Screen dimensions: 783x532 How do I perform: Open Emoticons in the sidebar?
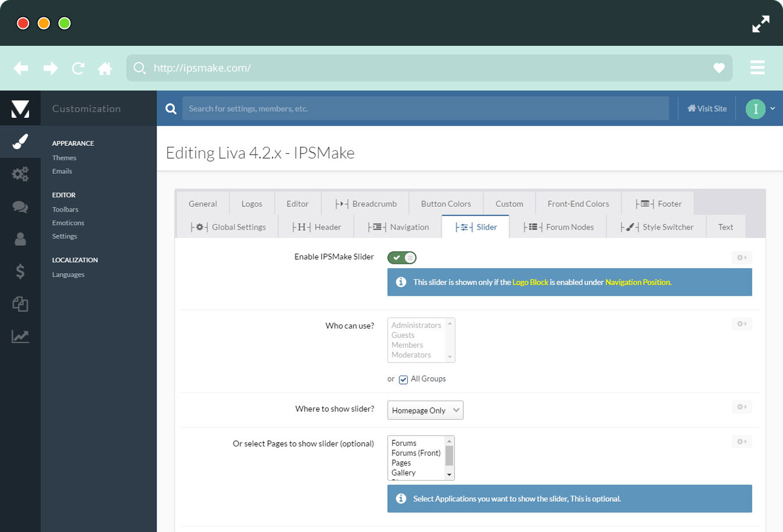pos(68,223)
